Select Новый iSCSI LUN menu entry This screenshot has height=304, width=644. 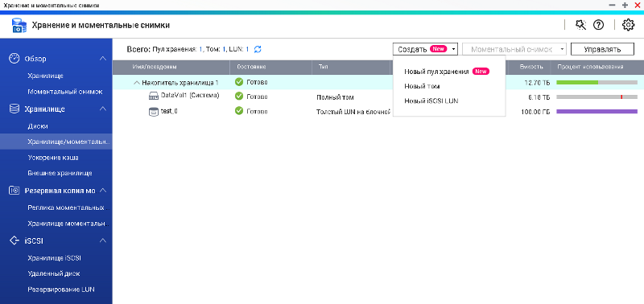[431, 101]
